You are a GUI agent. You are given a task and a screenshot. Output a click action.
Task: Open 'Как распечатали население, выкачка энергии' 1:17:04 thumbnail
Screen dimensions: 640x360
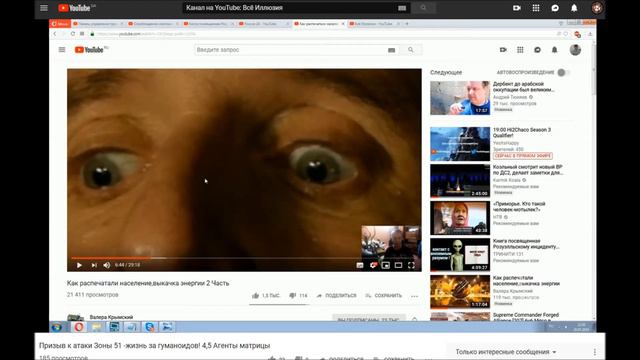click(460, 291)
